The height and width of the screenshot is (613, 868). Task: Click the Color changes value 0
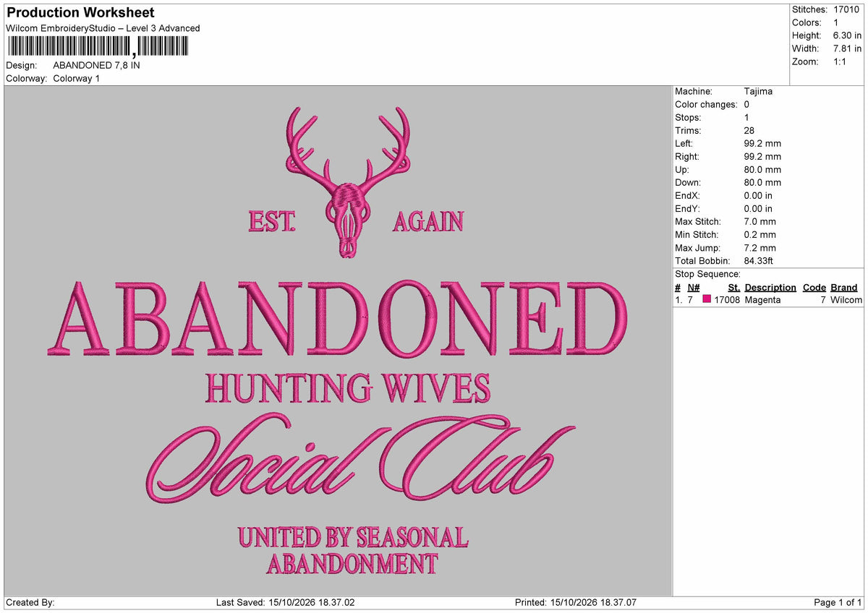click(746, 104)
